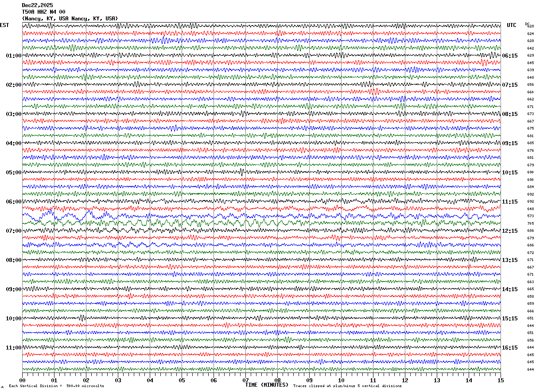
Task: Select the 07:00 EST row label
Action: [x=14, y=231]
